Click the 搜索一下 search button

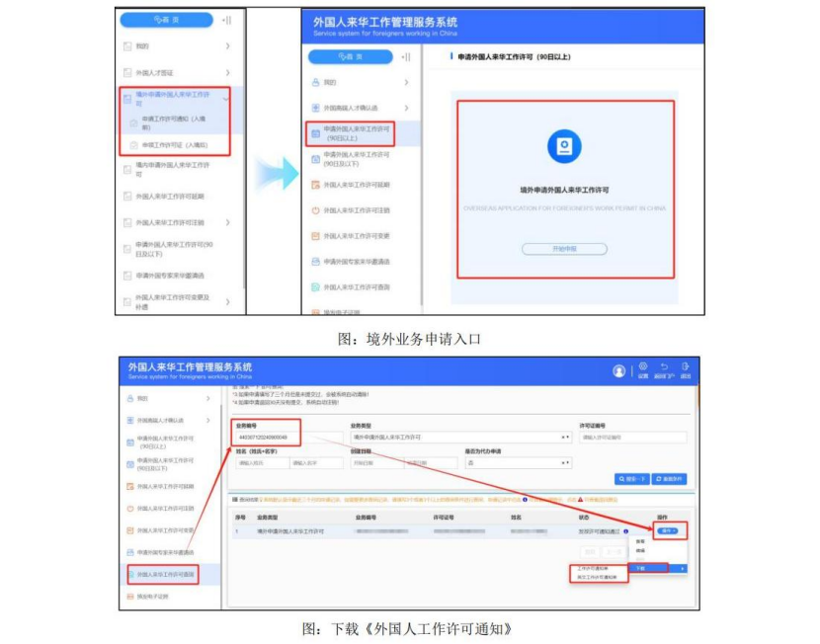pyautogui.click(x=631, y=479)
